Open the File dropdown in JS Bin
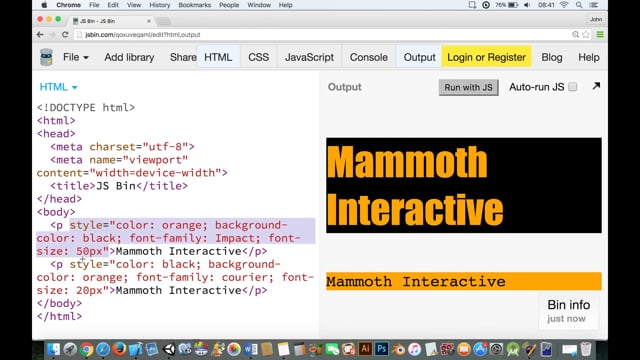The height and width of the screenshot is (360, 640). 76,57
